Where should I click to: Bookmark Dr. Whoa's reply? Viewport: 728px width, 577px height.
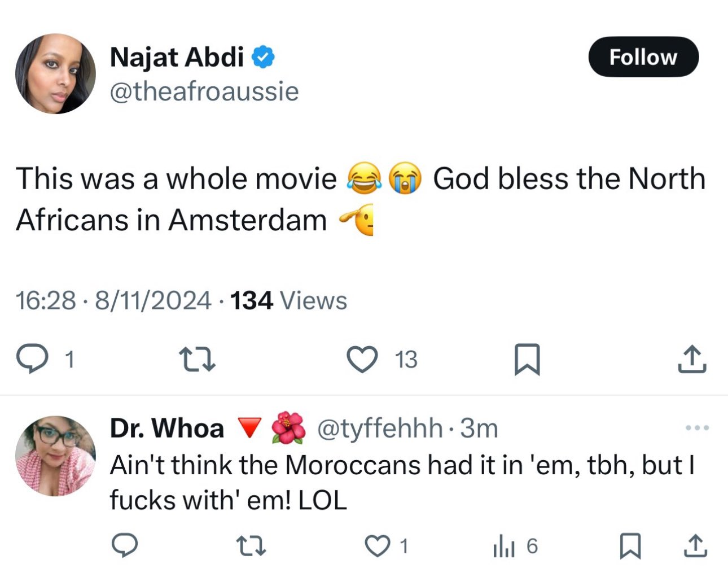[x=629, y=546]
